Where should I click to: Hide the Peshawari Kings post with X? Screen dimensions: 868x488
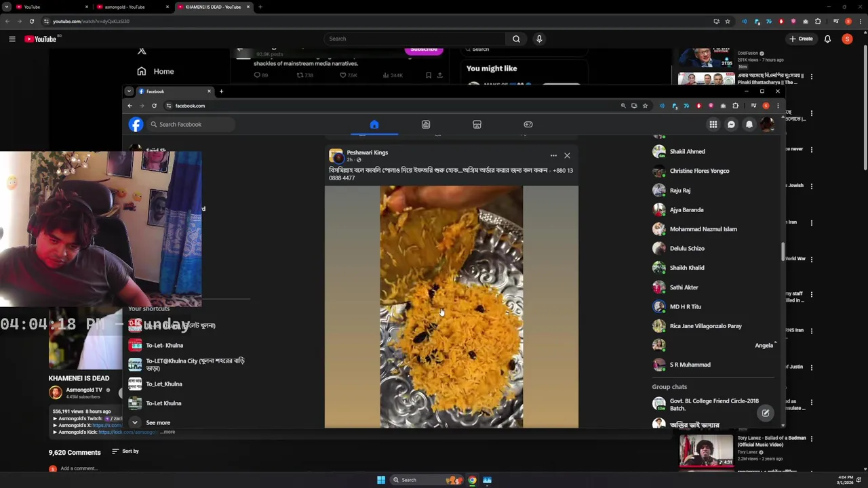(x=567, y=155)
